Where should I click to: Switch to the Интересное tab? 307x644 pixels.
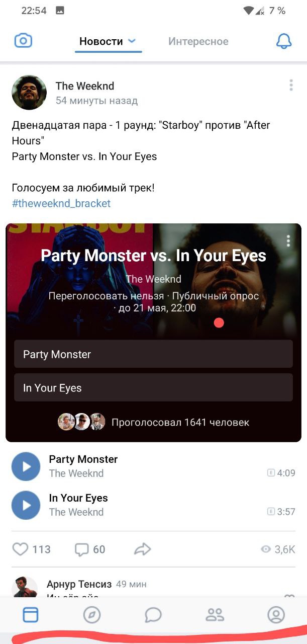click(198, 41)
